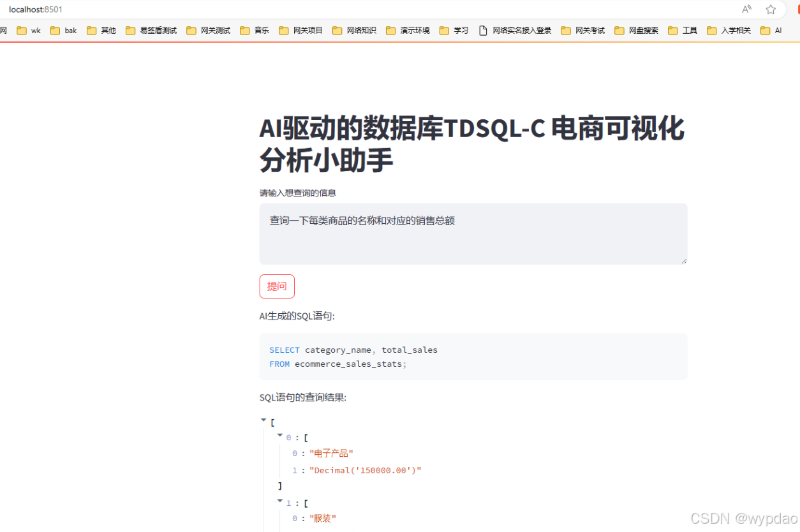Collapse the root JSON array

[263, 420]
